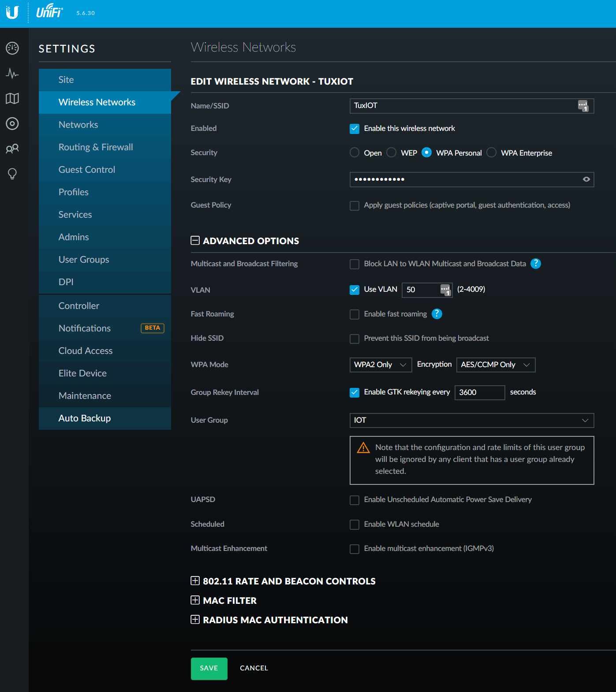Image resolution: width=616 pixels, height=692 pixels.
Task: Open Auto Backup settings
Action: [x=105, y=418]
